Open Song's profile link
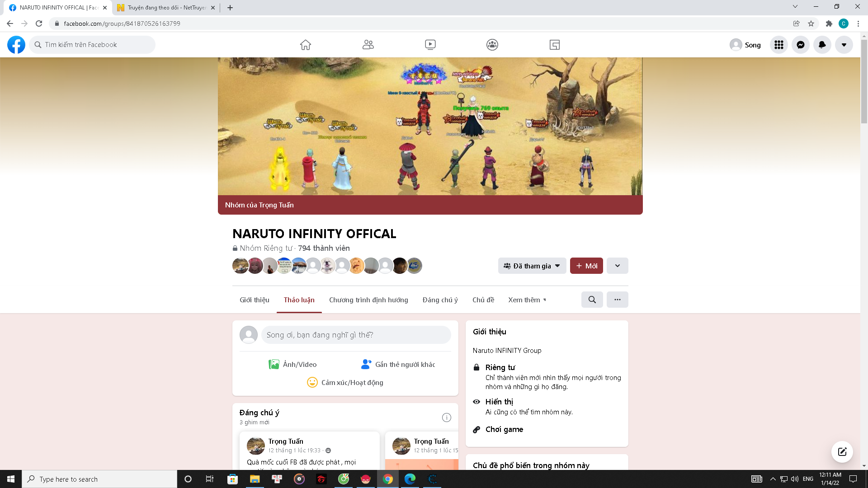 point(745,45)
